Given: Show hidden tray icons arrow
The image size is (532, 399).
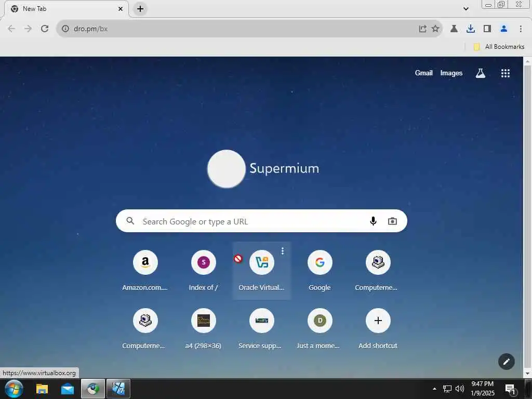Looking at the screenshot, I should click(x=434, y=389).
